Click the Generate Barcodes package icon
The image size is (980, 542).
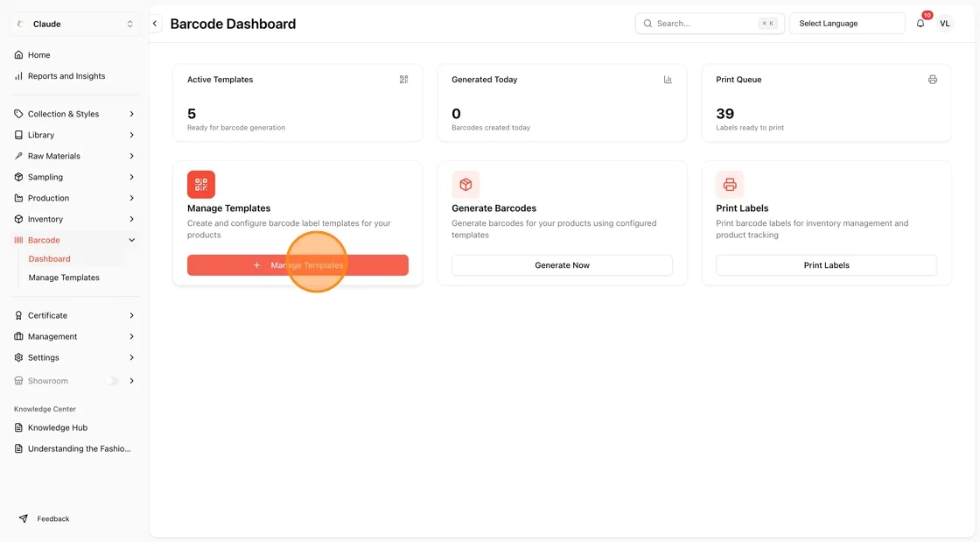click(465, 185)
